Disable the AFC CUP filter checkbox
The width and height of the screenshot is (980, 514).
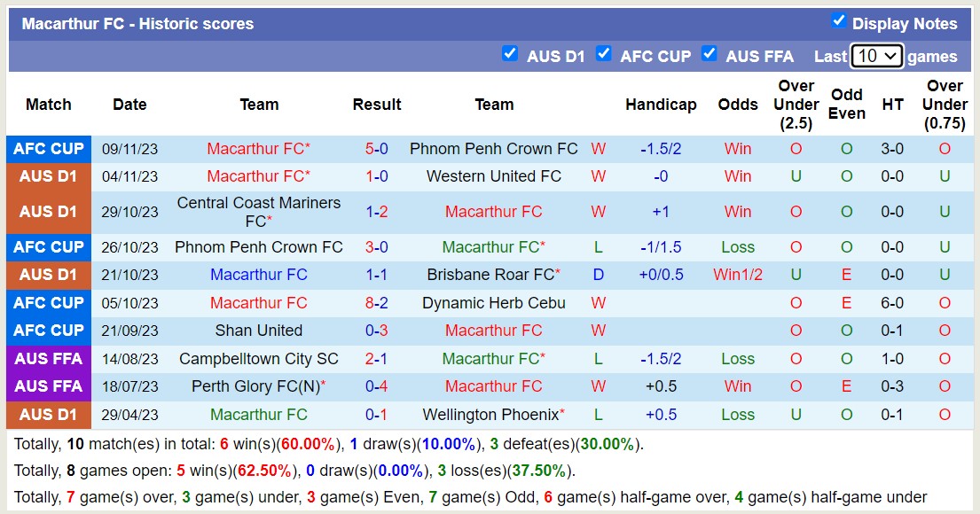[604, 54]
